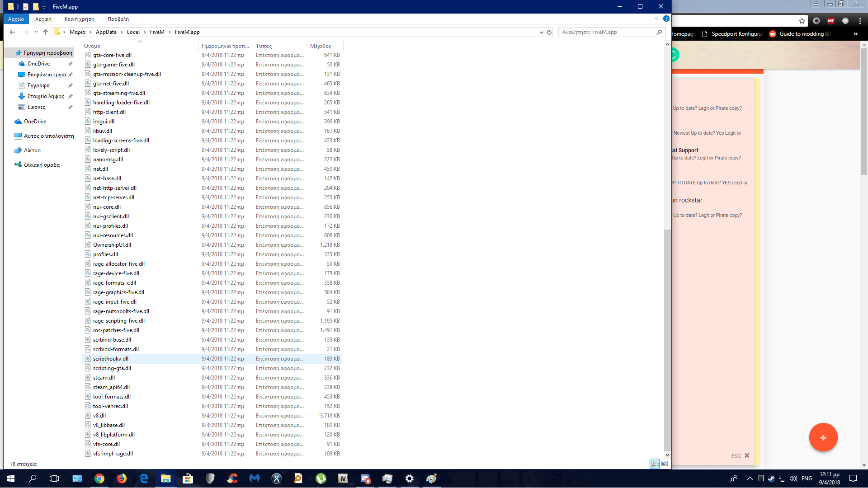Open Microsoft Edge from the taskbar

pos(144,479)
